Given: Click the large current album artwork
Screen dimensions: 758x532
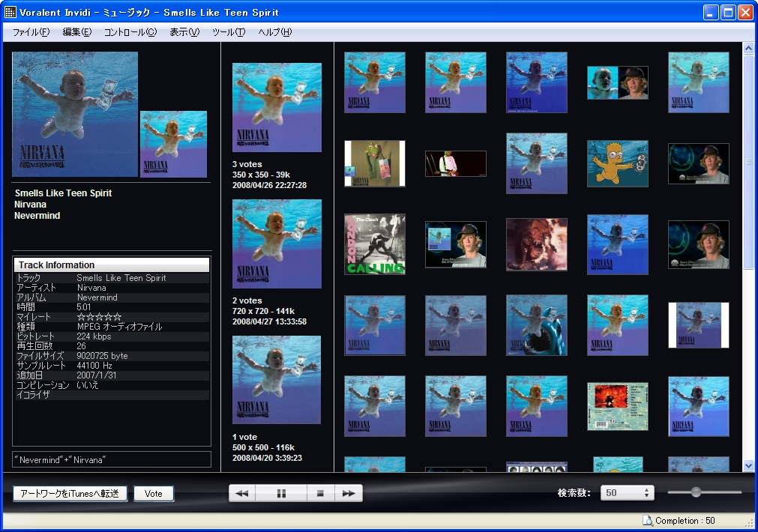Looking at the screenshot, I should pyautogui.click(x=75, y=115).
